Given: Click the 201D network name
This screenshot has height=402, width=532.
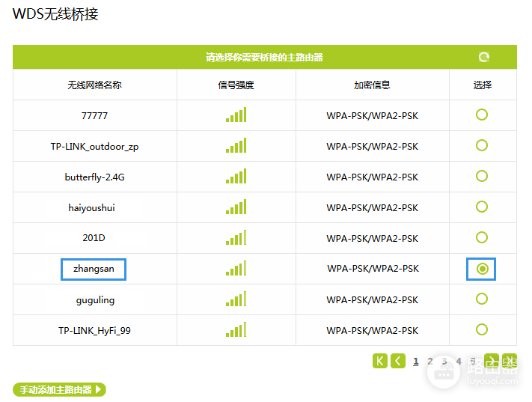Looking at the screenshot, I should 94,237.
